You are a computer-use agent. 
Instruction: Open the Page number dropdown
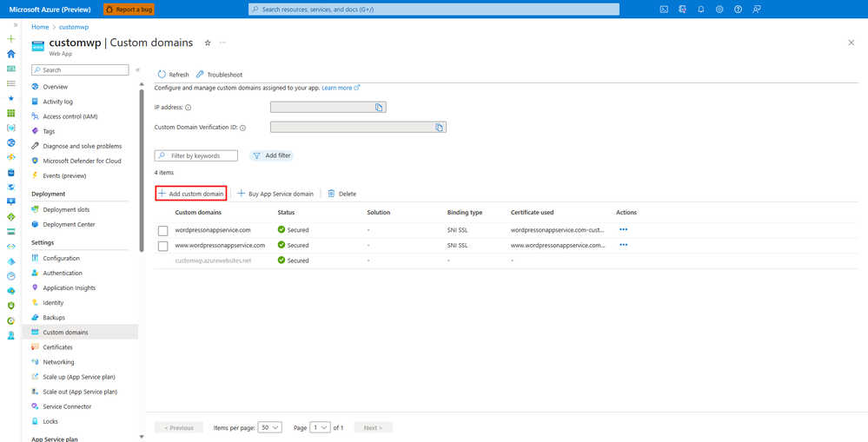coord(320,427)
